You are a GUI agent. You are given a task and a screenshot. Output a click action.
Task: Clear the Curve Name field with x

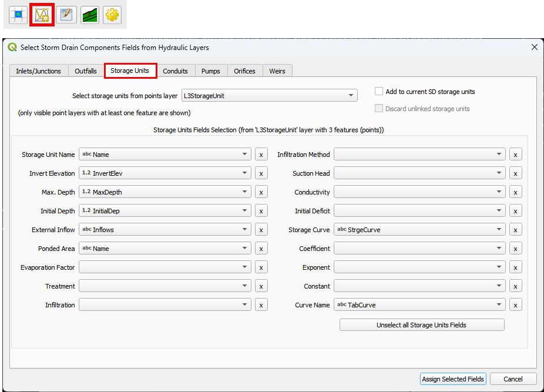[x=515, y=305]
